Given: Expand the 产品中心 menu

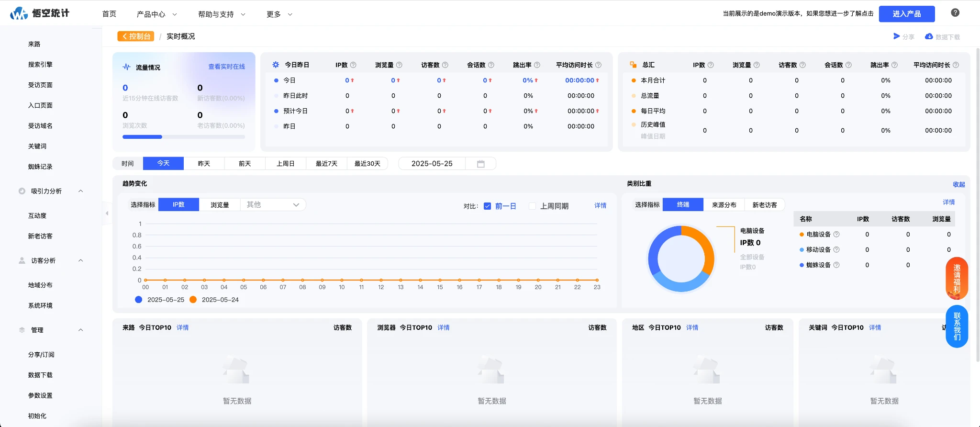Looking at the screenshot, I should click(x=156, y=14).
